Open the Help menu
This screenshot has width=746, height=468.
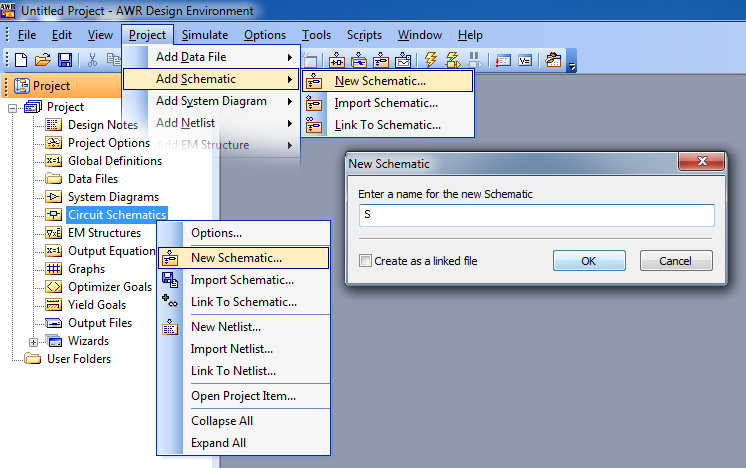tap(470, 35)
